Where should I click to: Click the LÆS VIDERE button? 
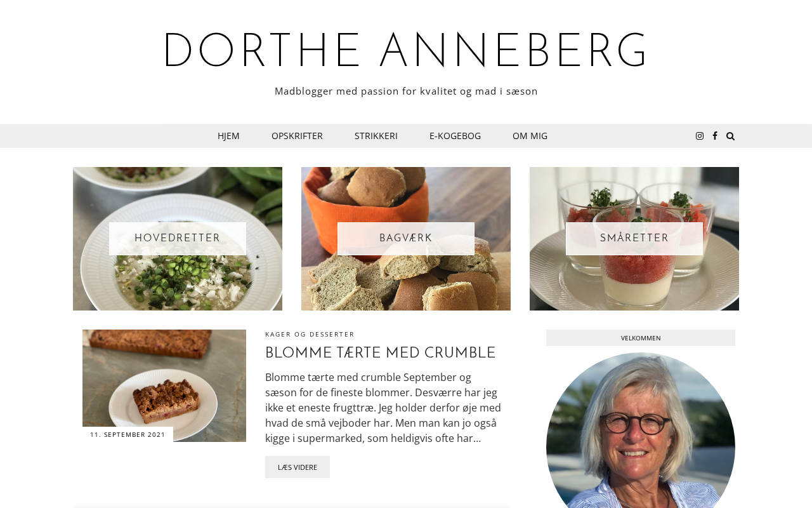point(298,467)
